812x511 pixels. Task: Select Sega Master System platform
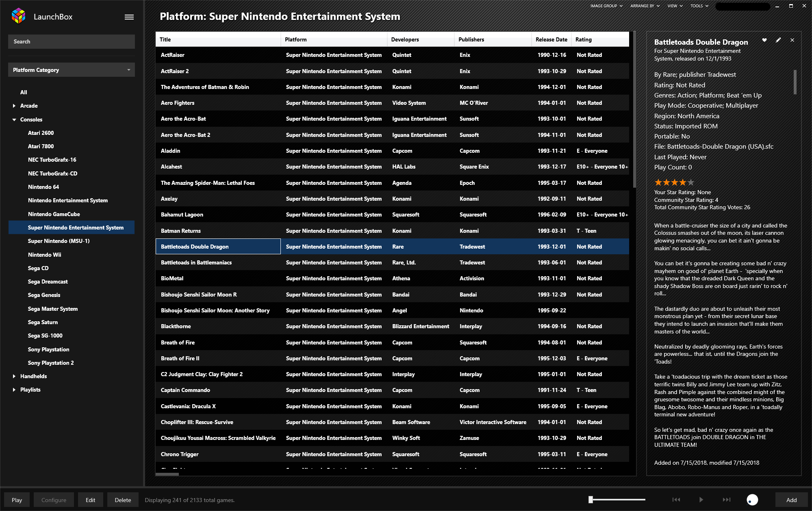(53, 309)
